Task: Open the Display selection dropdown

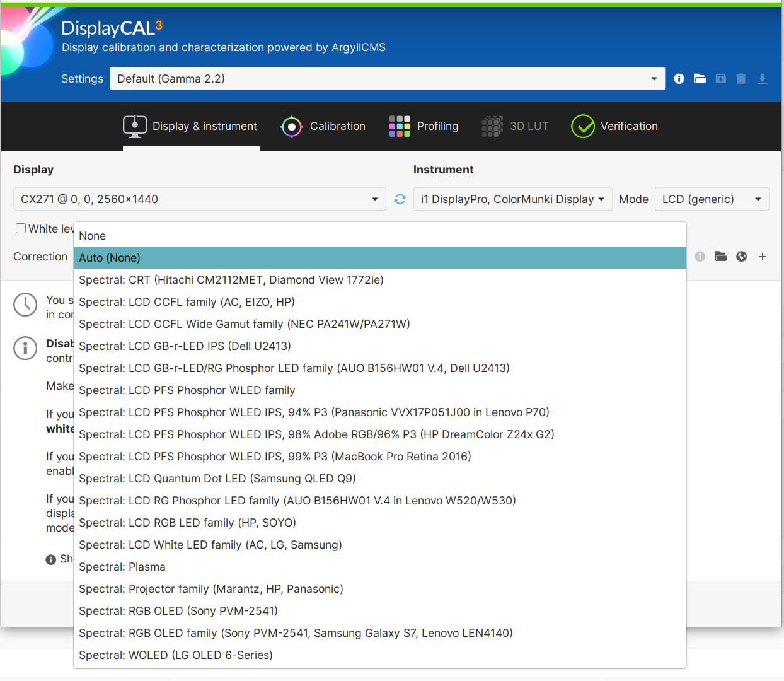Action: [199, 199]
